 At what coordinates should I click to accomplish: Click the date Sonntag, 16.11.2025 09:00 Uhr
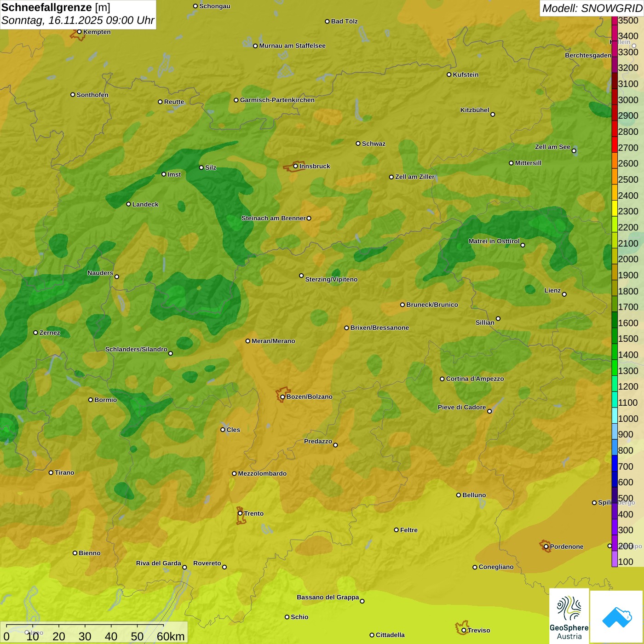78,21
